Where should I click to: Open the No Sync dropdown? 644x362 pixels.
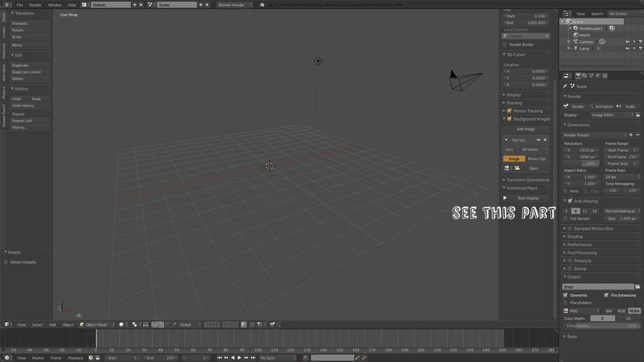coord(277,358)
